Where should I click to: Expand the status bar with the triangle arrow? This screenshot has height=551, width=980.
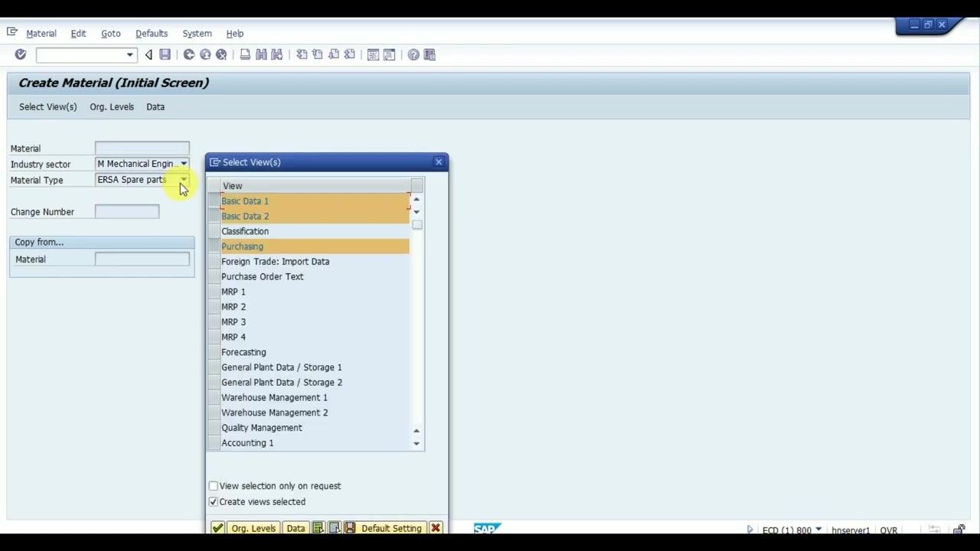[x=750, y=530]
